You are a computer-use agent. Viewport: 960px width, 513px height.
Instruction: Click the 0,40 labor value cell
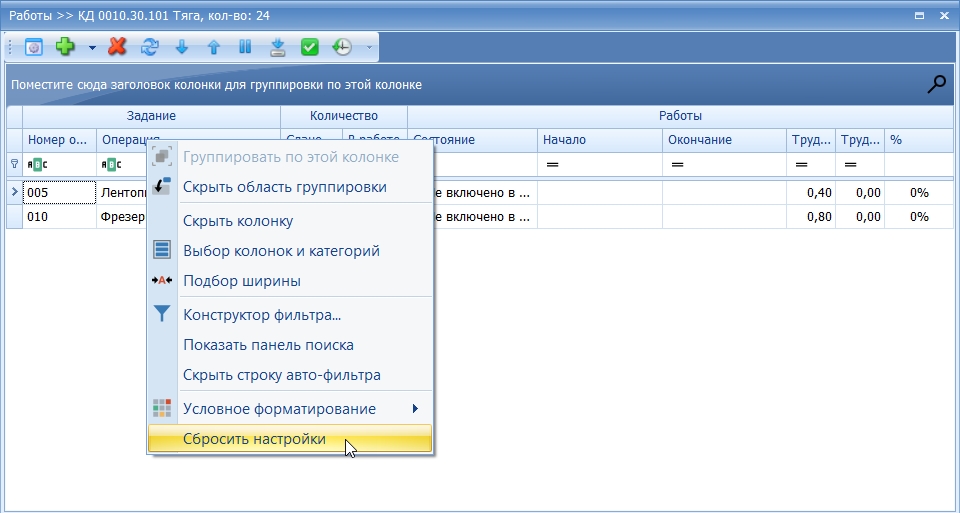(x=811, y=193)
